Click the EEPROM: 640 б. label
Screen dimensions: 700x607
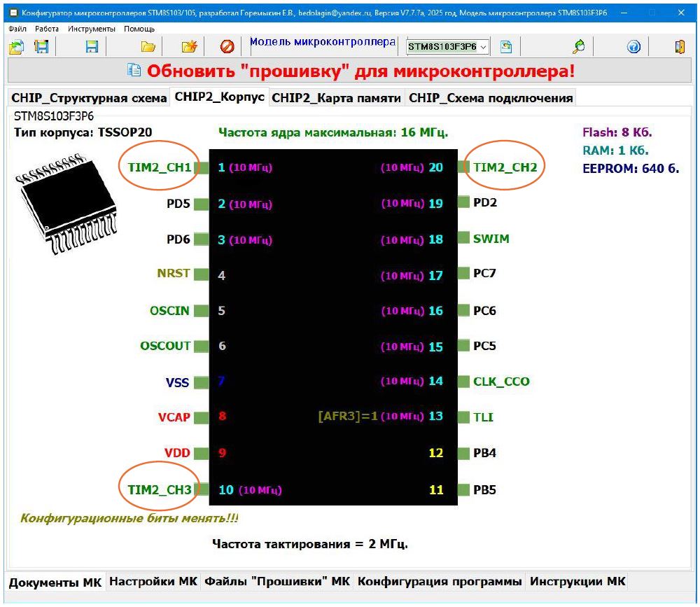(x=631, y=169)
